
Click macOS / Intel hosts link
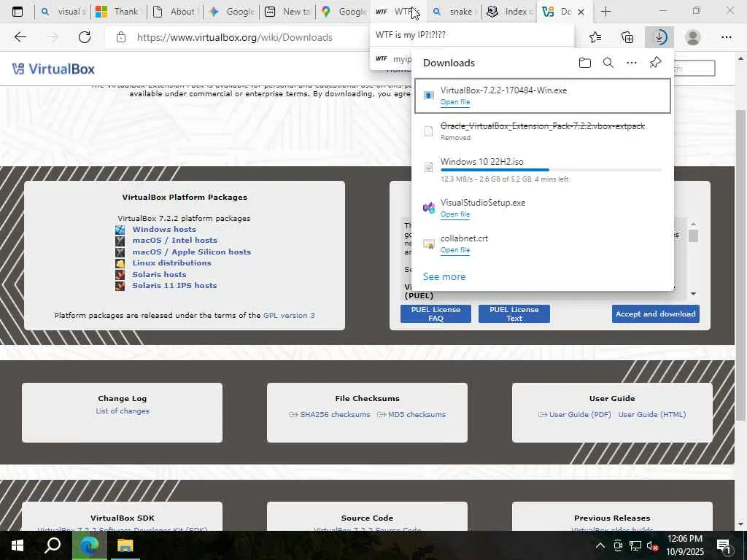174,241
